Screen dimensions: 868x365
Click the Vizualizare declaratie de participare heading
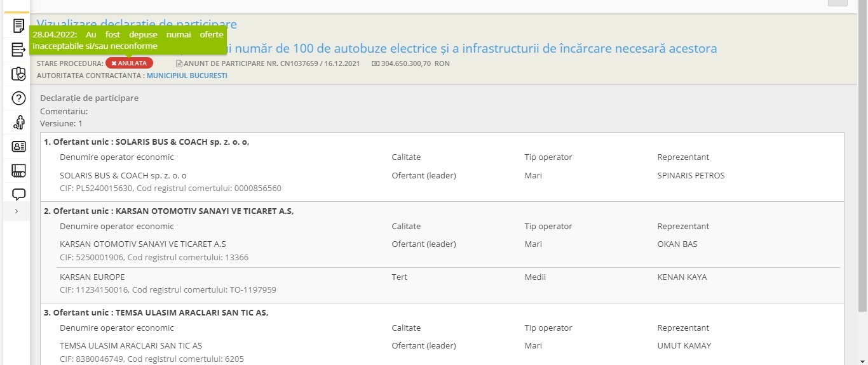pos(137,24)
